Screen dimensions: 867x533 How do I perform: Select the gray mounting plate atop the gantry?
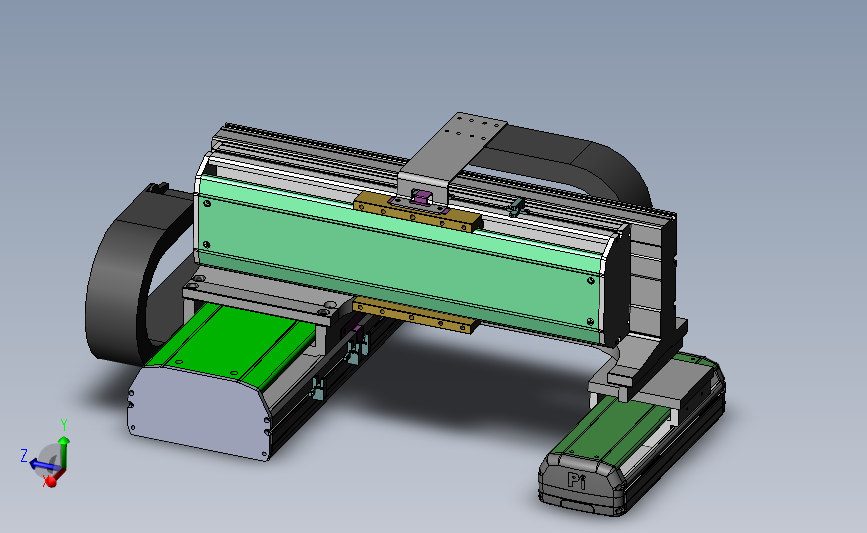[451, 149]
